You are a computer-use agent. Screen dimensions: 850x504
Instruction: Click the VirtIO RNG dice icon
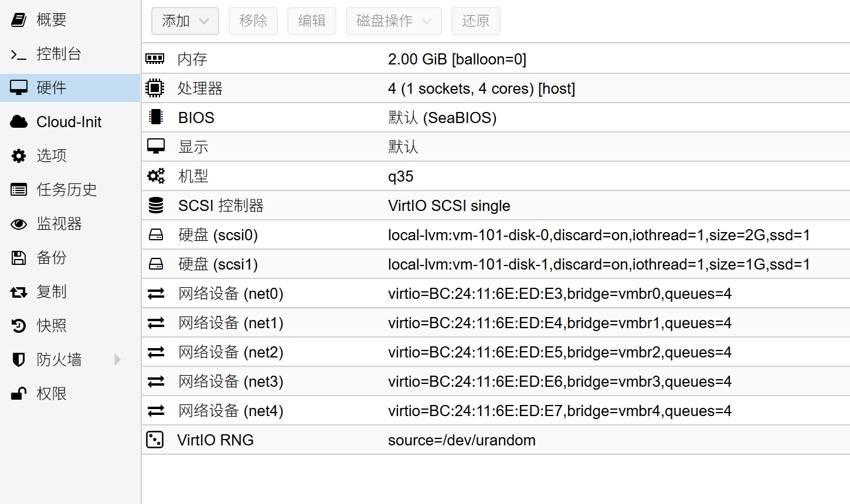click(x=155, y=440)
